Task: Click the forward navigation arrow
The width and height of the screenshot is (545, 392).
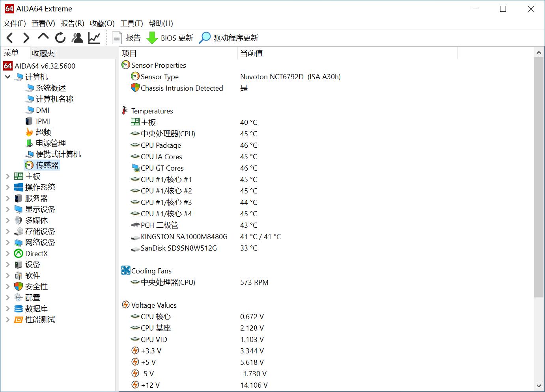Action: [26, 37]
